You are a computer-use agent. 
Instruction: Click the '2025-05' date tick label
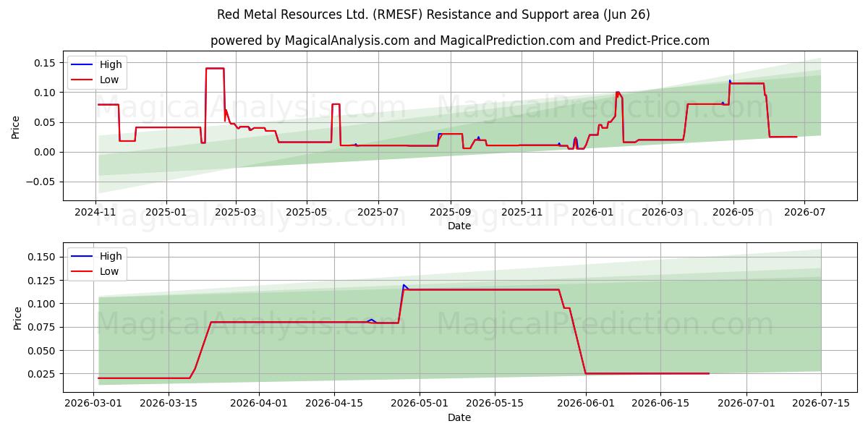pos(306,212)
